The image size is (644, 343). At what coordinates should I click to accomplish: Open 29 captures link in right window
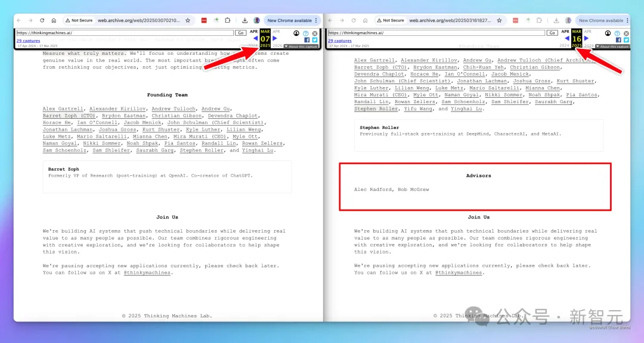coord(340,41)
